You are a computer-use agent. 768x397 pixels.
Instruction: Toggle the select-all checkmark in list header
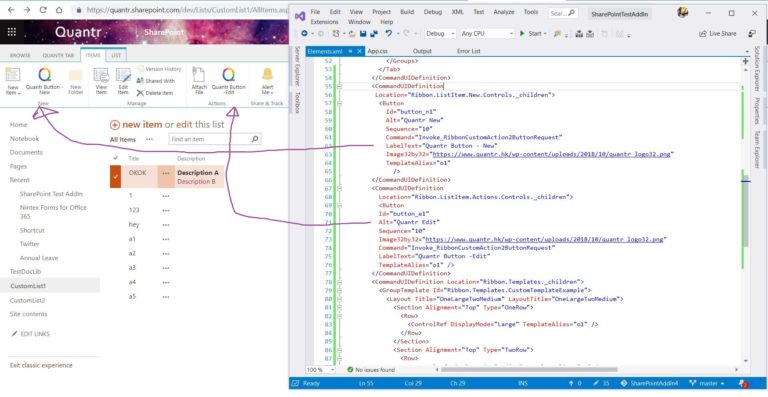(x=116, y=158)
